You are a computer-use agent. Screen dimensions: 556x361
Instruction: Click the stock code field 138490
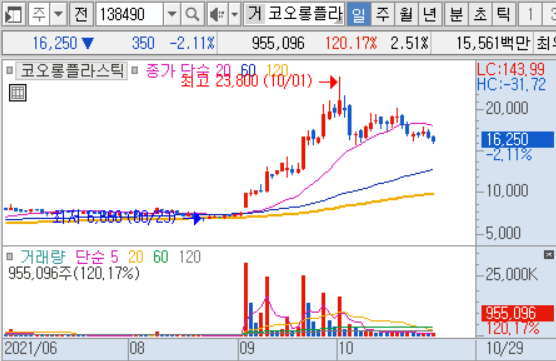[x=130, y=14]
